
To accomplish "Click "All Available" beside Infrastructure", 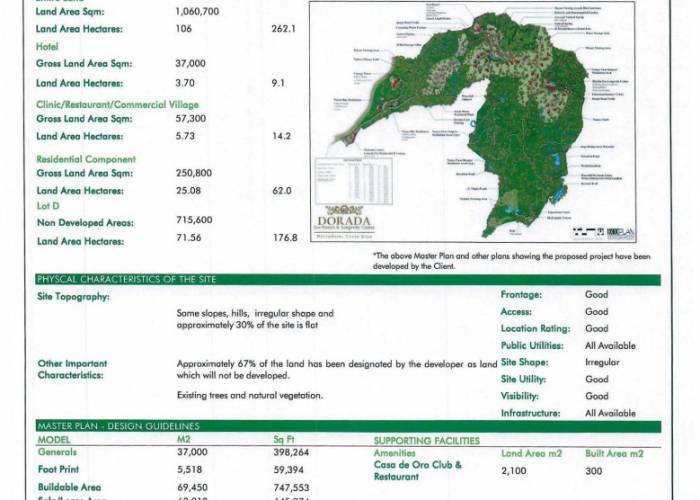I will (610, 413).
